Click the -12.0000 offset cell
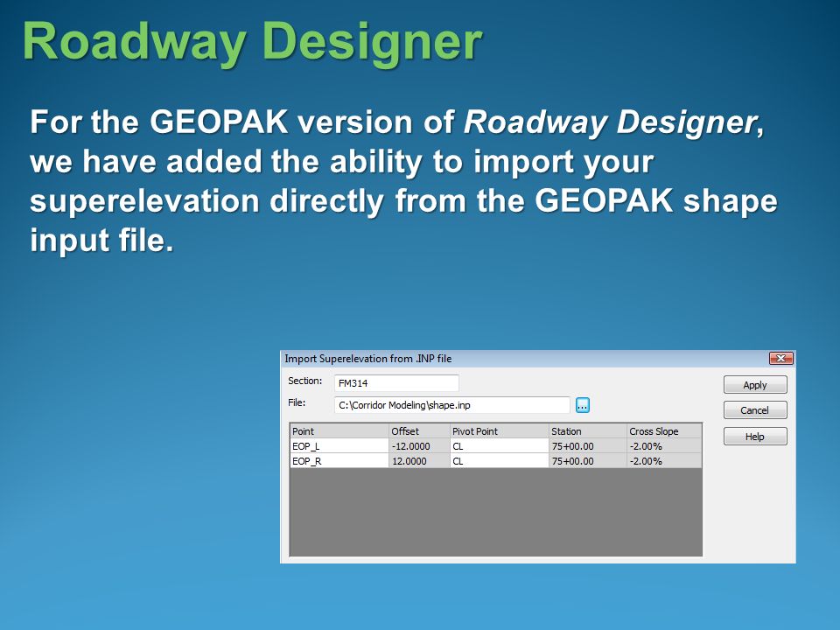This screenshot has height=630, width=840. (419, 446)
